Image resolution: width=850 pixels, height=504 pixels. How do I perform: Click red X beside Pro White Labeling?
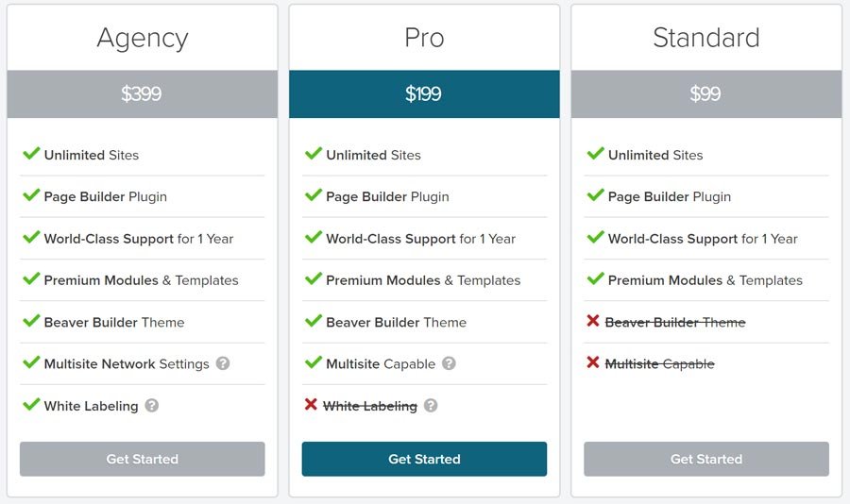click(311, 404)
